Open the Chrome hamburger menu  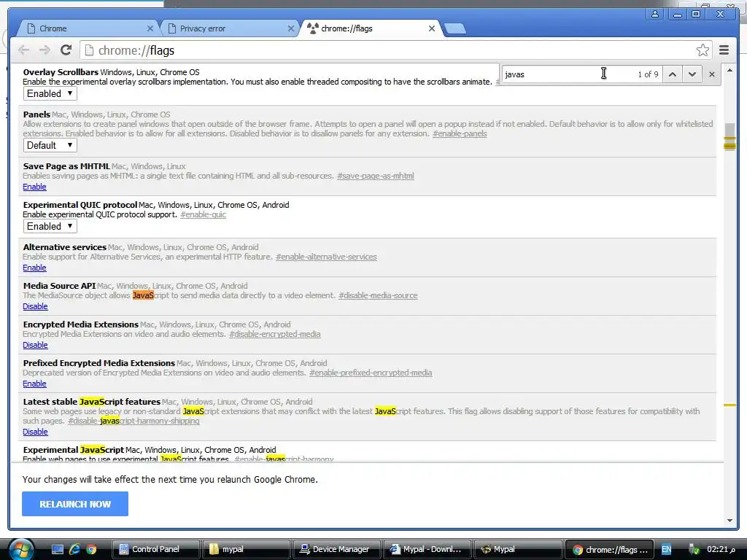coord(724,50)
